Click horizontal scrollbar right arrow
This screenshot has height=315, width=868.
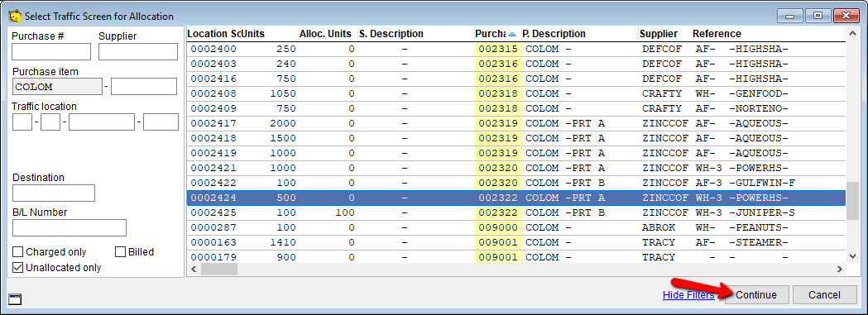pyautogui.click(x=840, y=270)
